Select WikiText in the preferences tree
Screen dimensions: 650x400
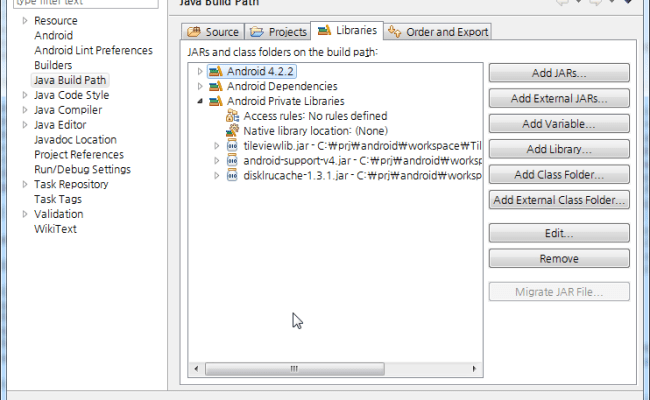56,229
